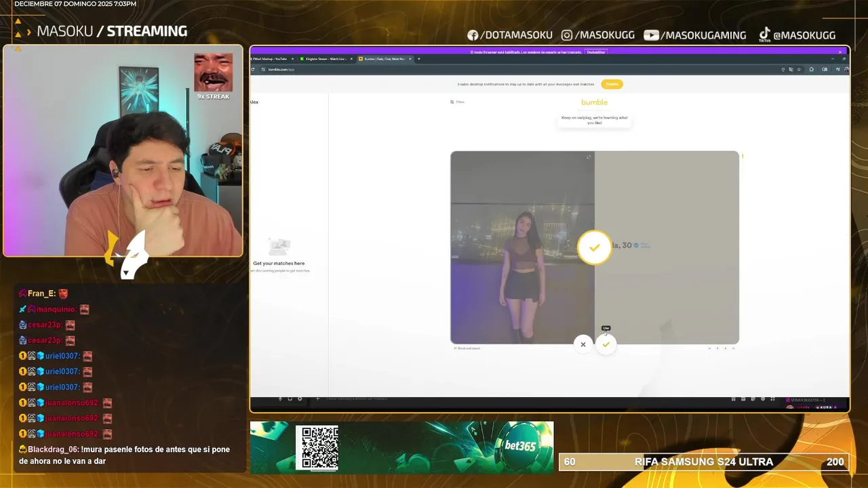Open a new browser tab

tap(419, 59)
